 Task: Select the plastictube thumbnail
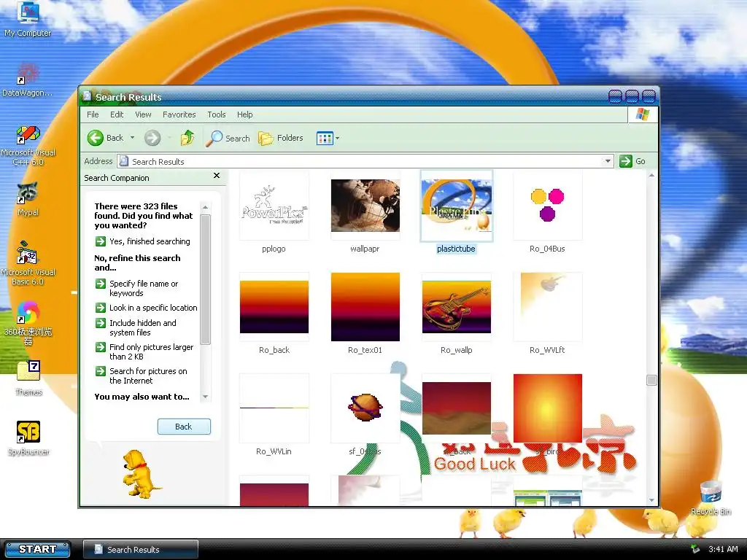(x=457, y=206)
